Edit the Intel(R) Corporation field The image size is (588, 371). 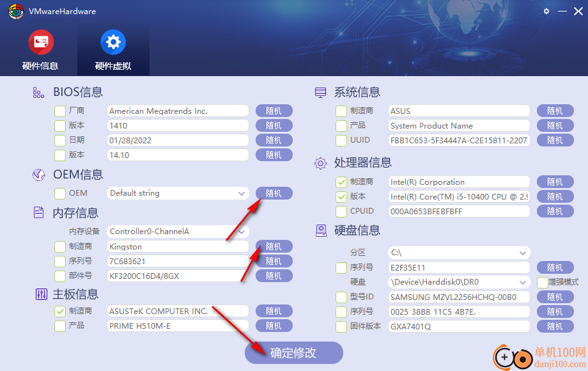459,182
